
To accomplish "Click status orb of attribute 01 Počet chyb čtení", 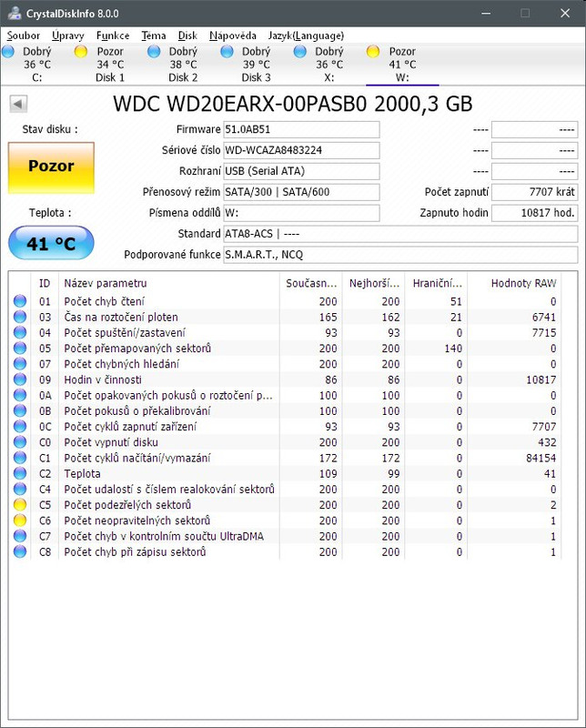I will (x=20, y=301).
